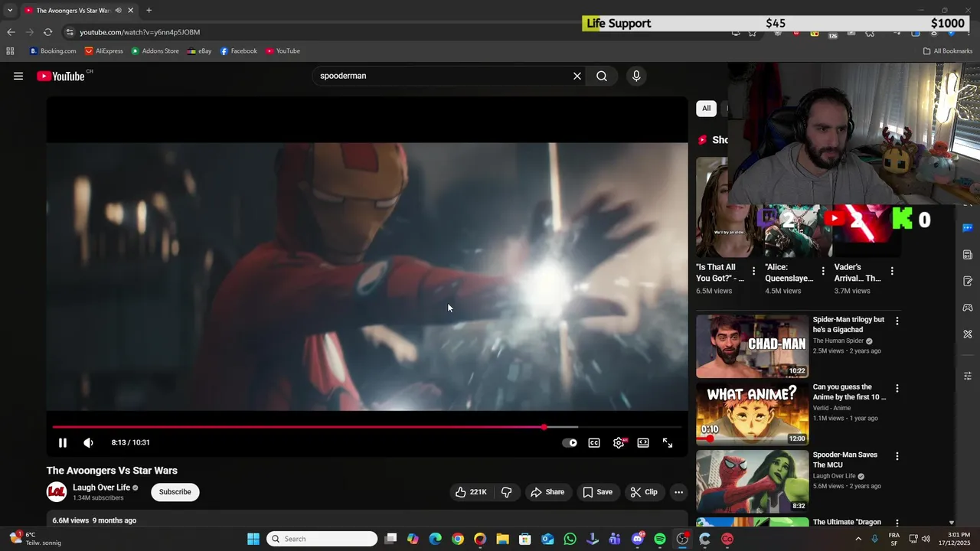The width and height of the screenshot is (980, 551).
Task: Open the player settings gear
Action: (x=619, y=442)
